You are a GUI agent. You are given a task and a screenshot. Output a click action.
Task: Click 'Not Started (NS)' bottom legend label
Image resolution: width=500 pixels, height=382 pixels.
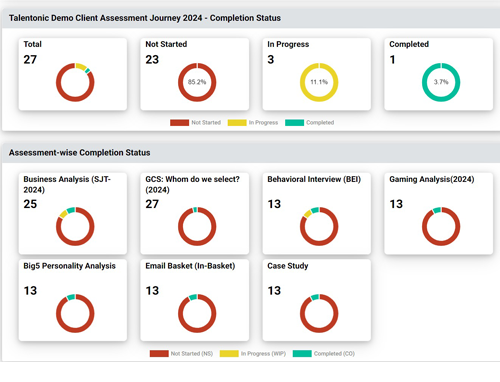(192, 354)
